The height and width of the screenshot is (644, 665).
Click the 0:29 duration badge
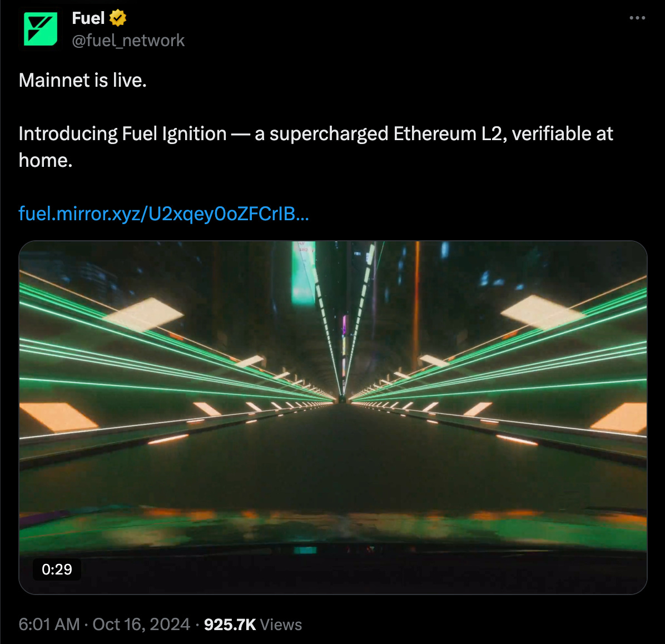(57, 569)
